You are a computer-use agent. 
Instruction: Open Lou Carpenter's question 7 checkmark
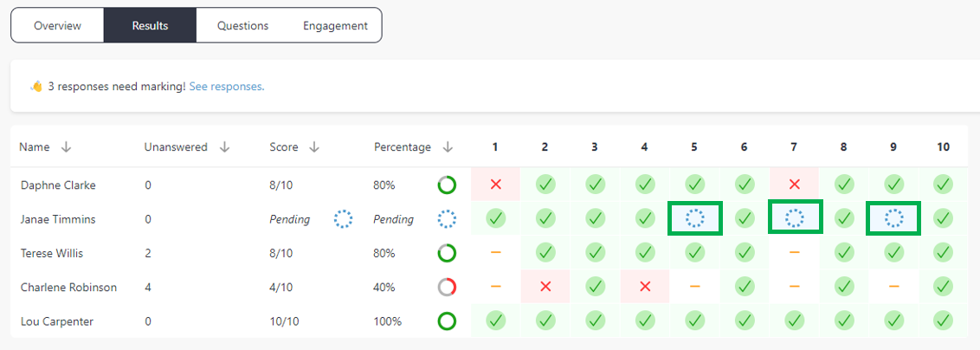795,321
